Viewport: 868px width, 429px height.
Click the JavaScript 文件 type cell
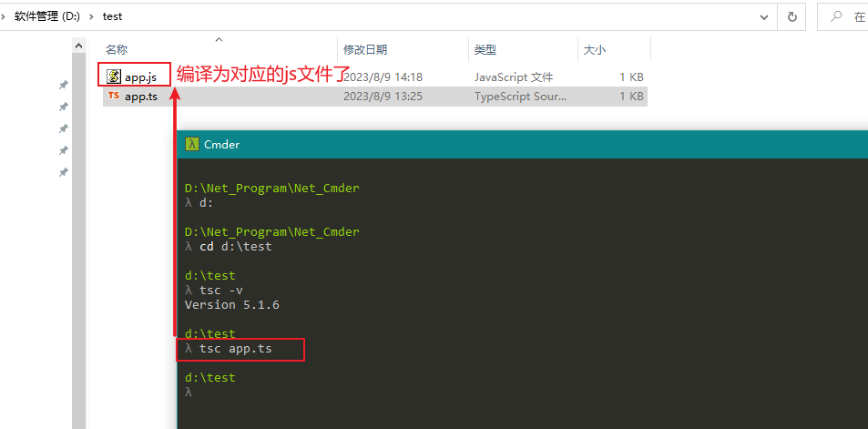[513, 77]
